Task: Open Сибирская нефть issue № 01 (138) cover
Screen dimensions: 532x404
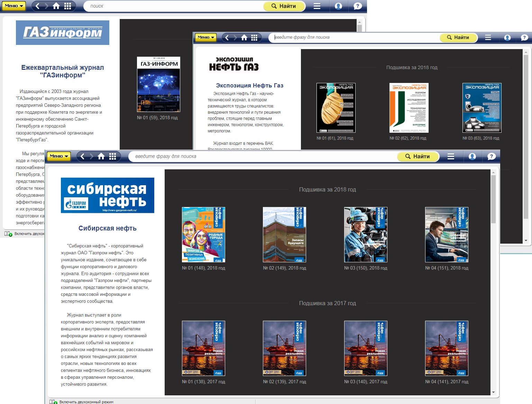Action: 204,348
